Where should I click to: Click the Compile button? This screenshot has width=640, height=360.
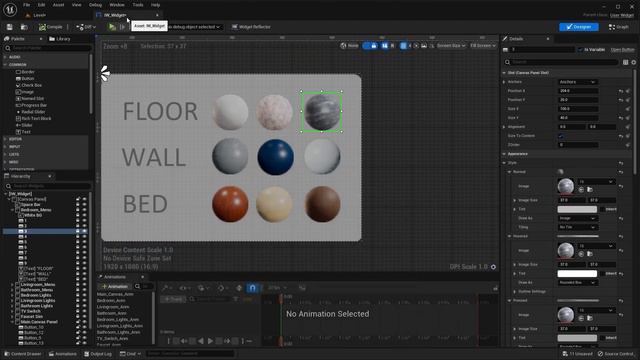tap(51, 27)
